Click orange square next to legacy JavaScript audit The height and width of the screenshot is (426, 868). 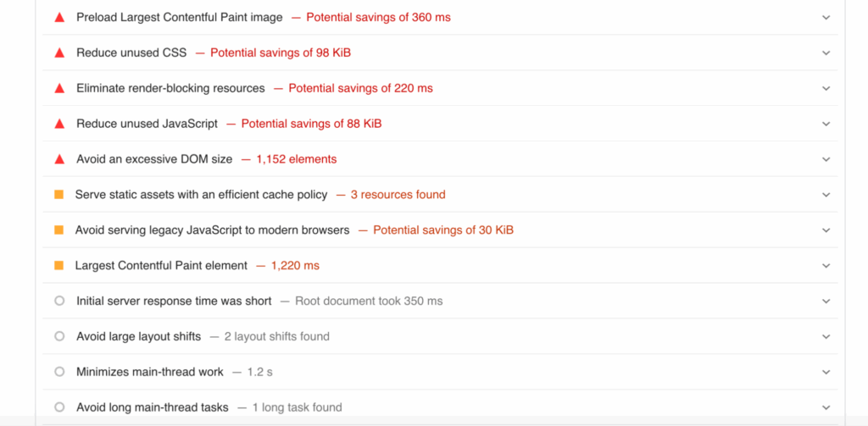[58, 230]
